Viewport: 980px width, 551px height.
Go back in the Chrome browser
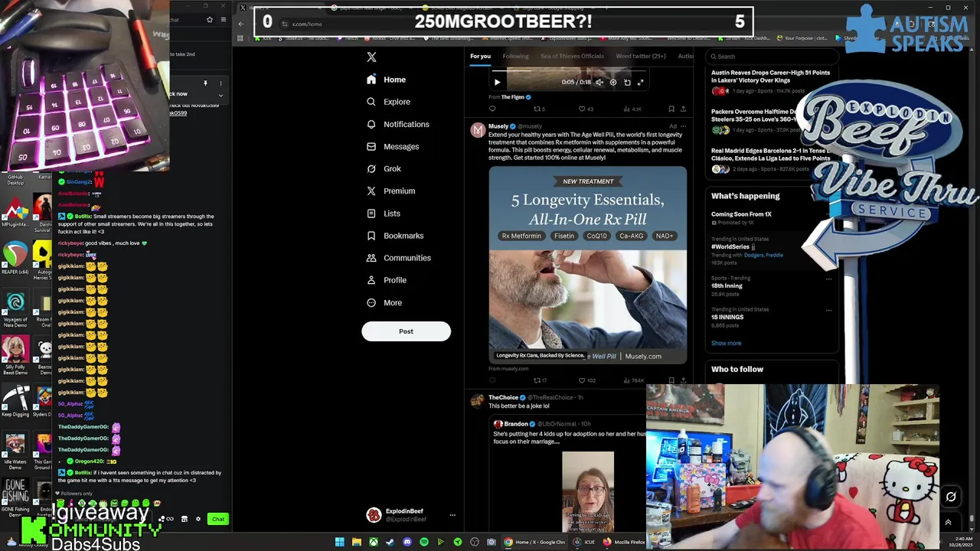[241, 24]
